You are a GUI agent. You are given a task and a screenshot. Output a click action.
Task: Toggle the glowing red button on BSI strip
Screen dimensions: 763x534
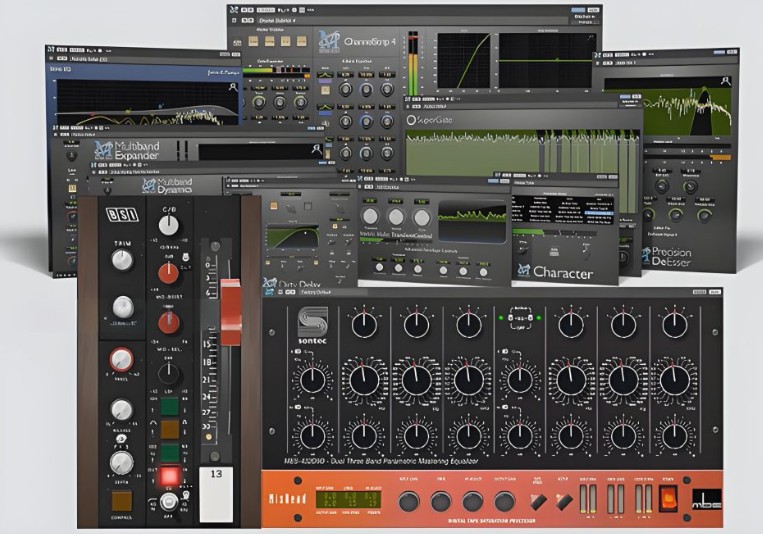pos(169,475)
